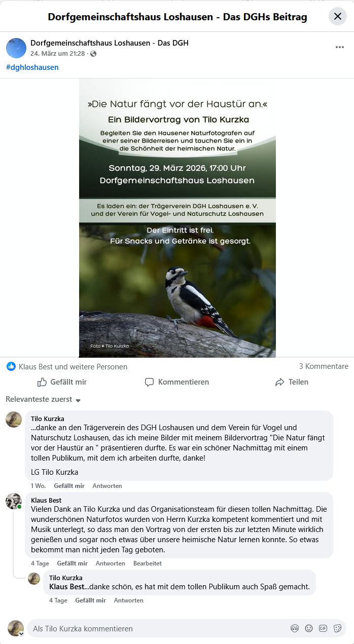Click Tilo Kurzka's avatar on first comment
Viewport: 354px width, 644px height.
coord(14,420)
